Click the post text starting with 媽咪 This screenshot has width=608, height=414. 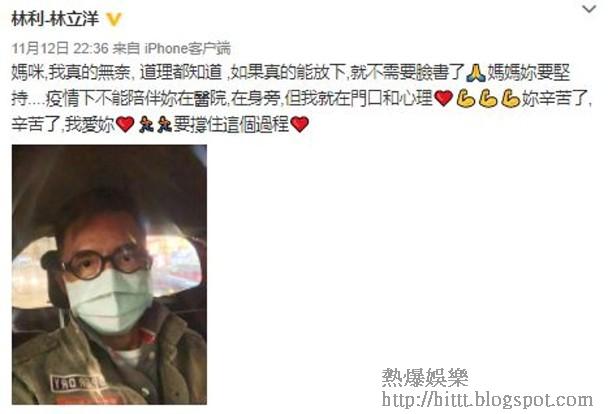click(302, 98)
